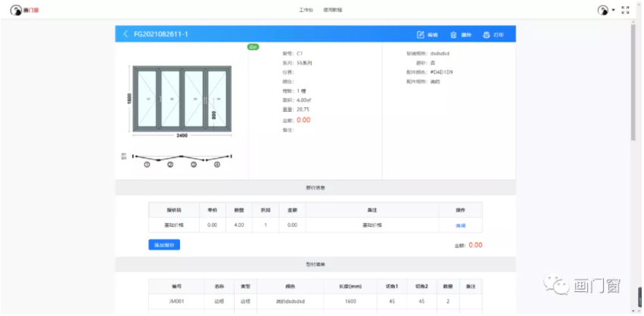Click the blue 添加报价 button
This screenshot has height=316, width=644.
[164, 245]
